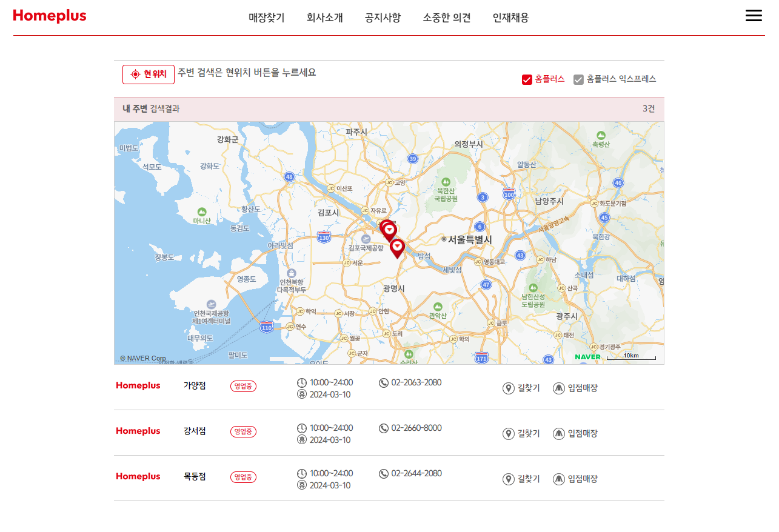779x532 pixels.
Task: Click 김포국제공항 airport icon on the map
Action: 366,239
